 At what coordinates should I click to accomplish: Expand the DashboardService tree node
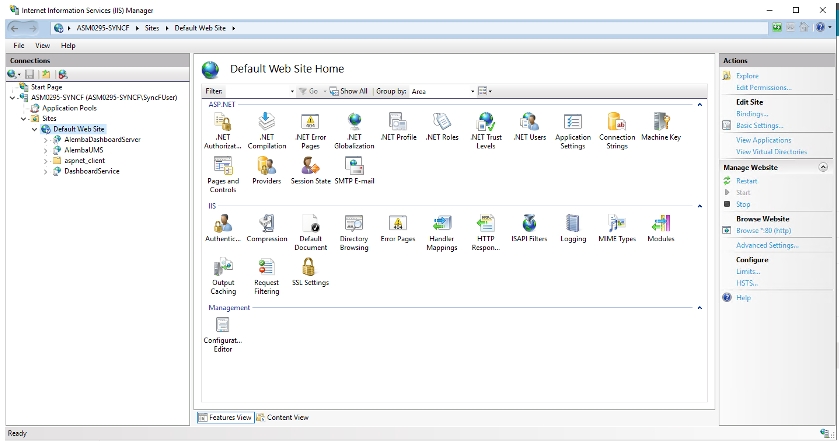click(45, 171)
